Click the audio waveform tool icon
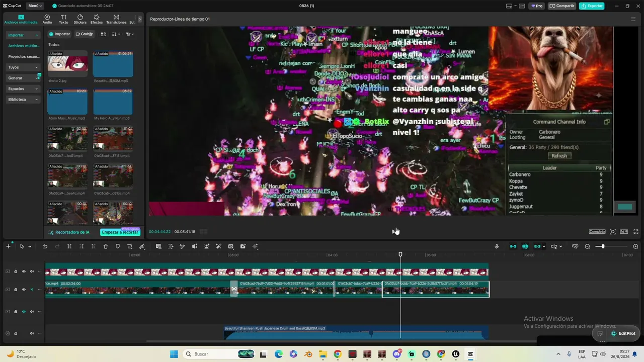Screen dimensions: 644x362 (x=255, y=246)
